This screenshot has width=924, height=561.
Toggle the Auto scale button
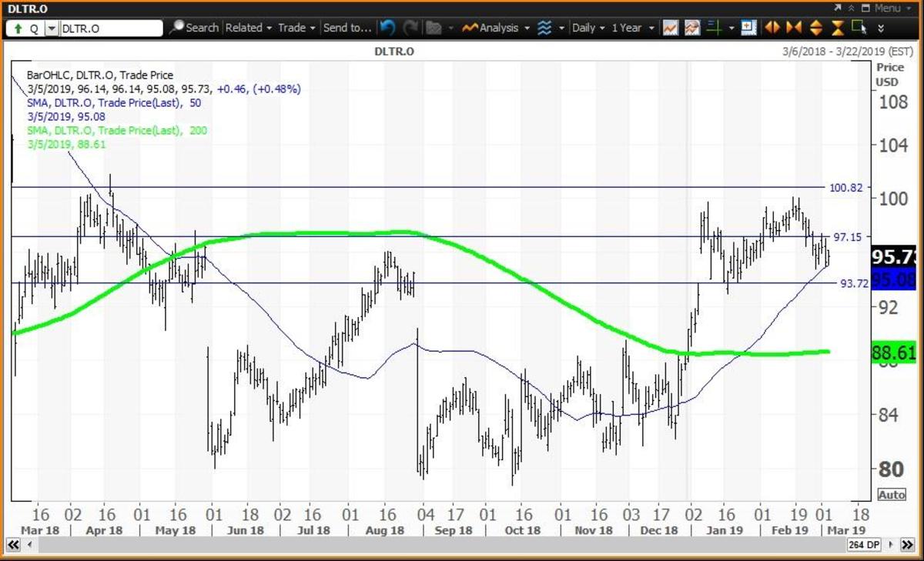pyautogui.click(x=891, y=494)
